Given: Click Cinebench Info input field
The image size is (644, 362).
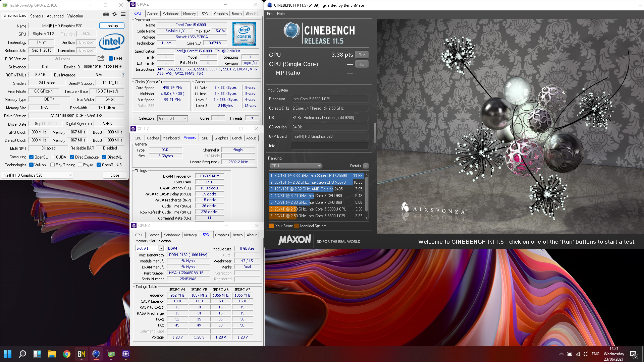Looking at the screenshot, I should pyautogui.click(x=329, y=146).
